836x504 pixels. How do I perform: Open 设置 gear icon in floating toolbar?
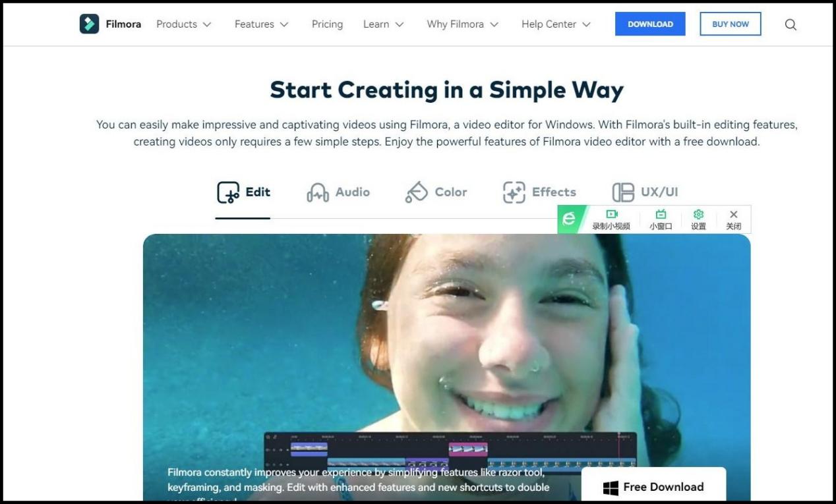[x=699, y=214]
